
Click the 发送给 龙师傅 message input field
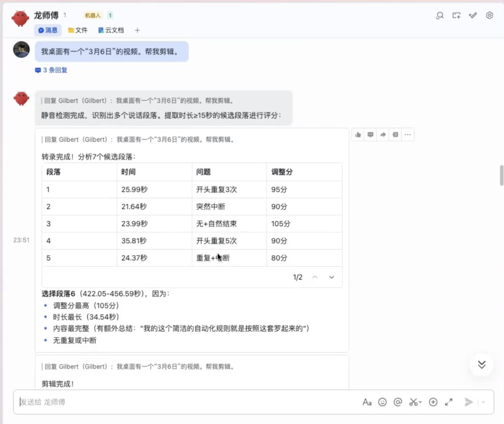[x=187, y=402]
